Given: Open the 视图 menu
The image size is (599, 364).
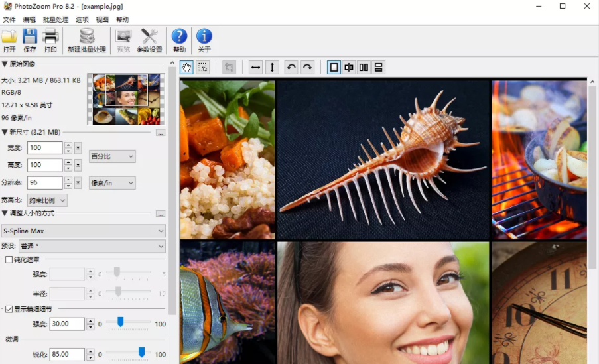Looking at the screenshot, I should (102, 20).
